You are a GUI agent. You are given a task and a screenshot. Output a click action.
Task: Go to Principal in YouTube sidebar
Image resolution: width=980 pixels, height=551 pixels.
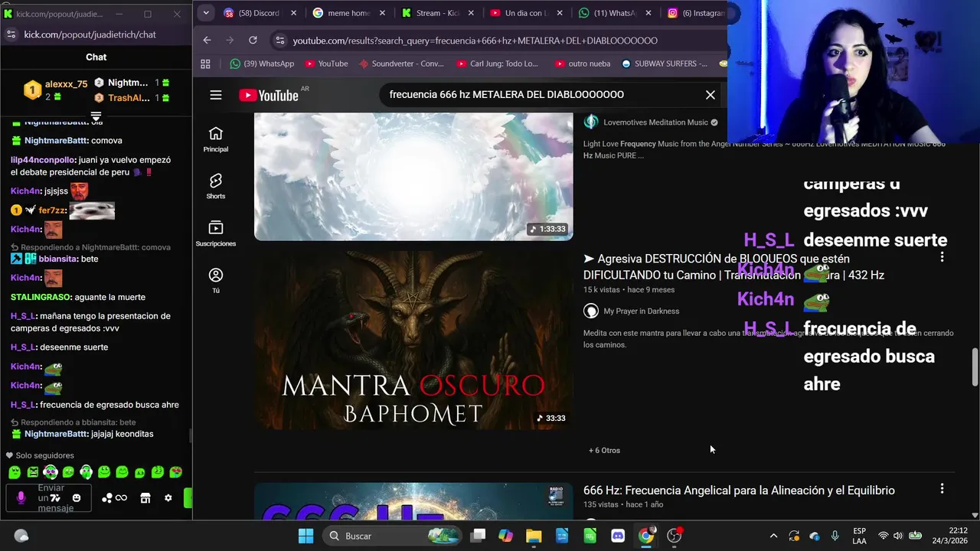click(216, 139)
